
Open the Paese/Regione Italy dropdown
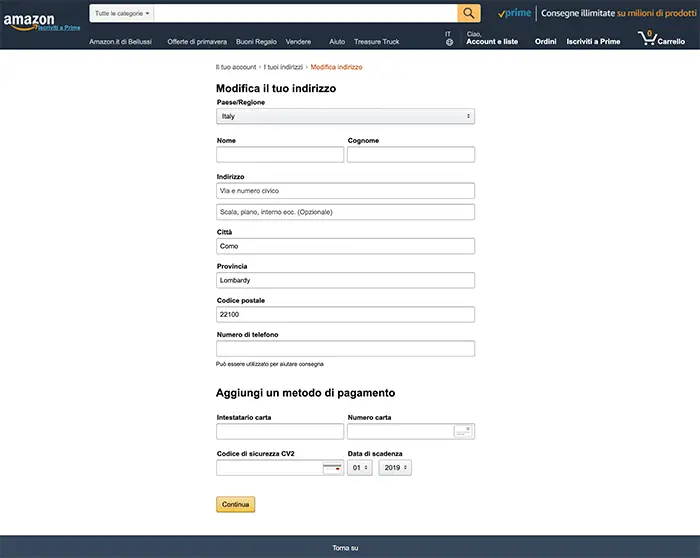click(346, 116)
